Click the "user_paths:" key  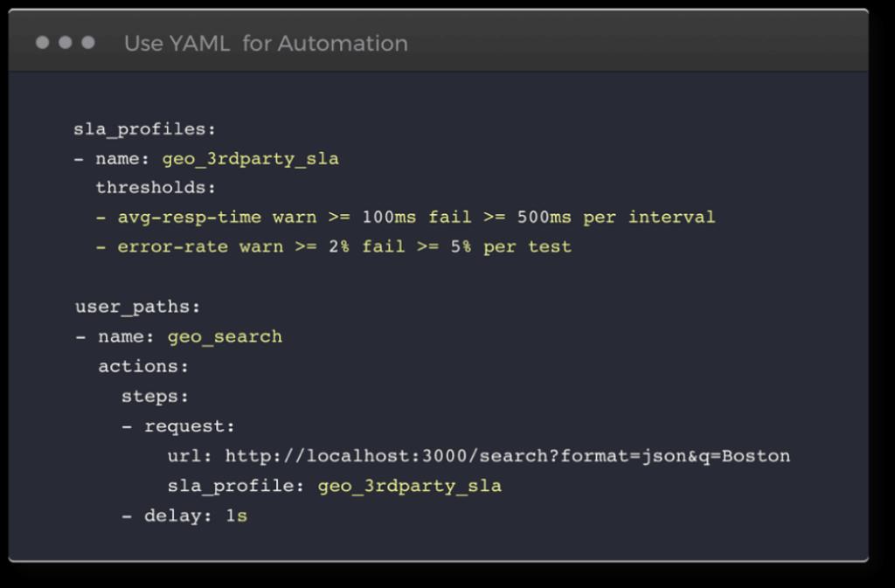coord(138,308)
